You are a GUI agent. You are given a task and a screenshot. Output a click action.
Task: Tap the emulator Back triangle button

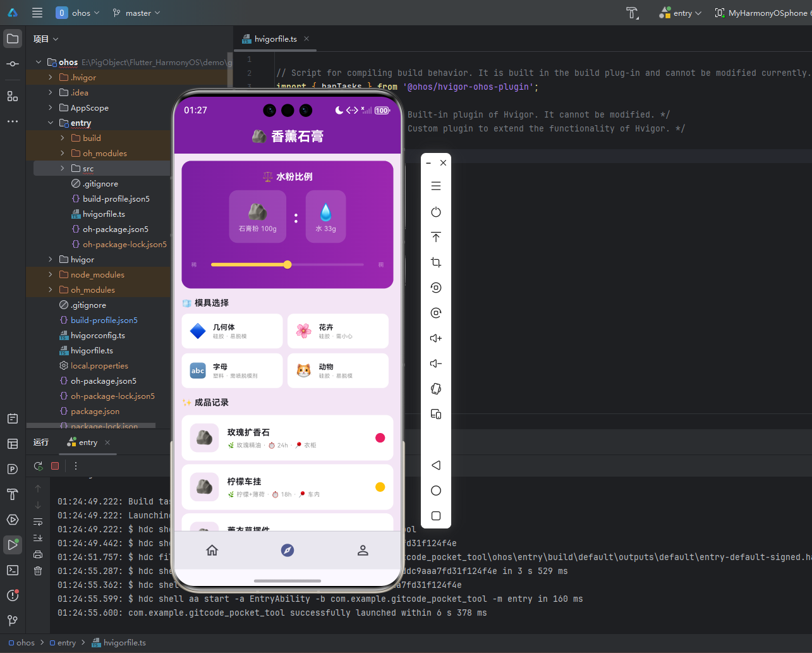[436, 465]
